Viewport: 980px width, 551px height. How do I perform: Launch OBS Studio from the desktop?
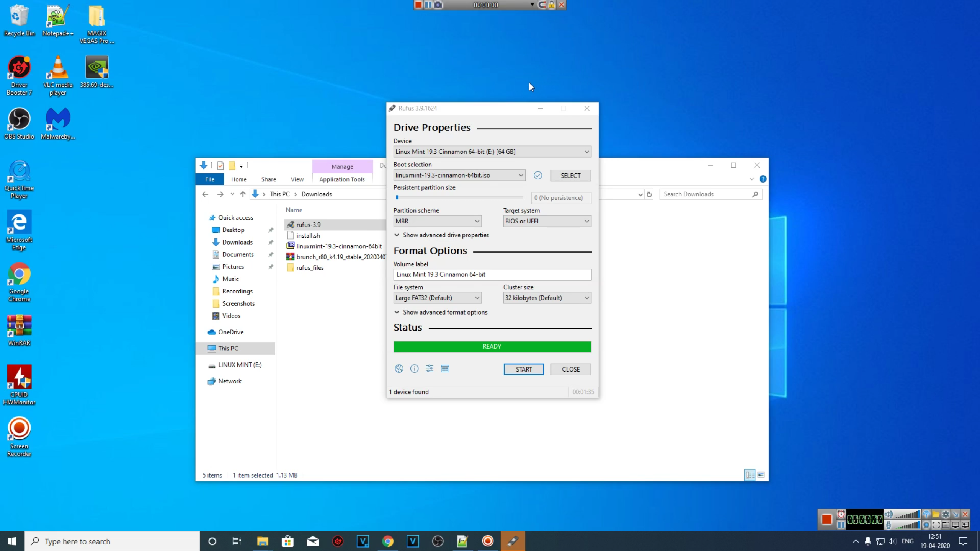pyautogui.click(x=19, y=119)
